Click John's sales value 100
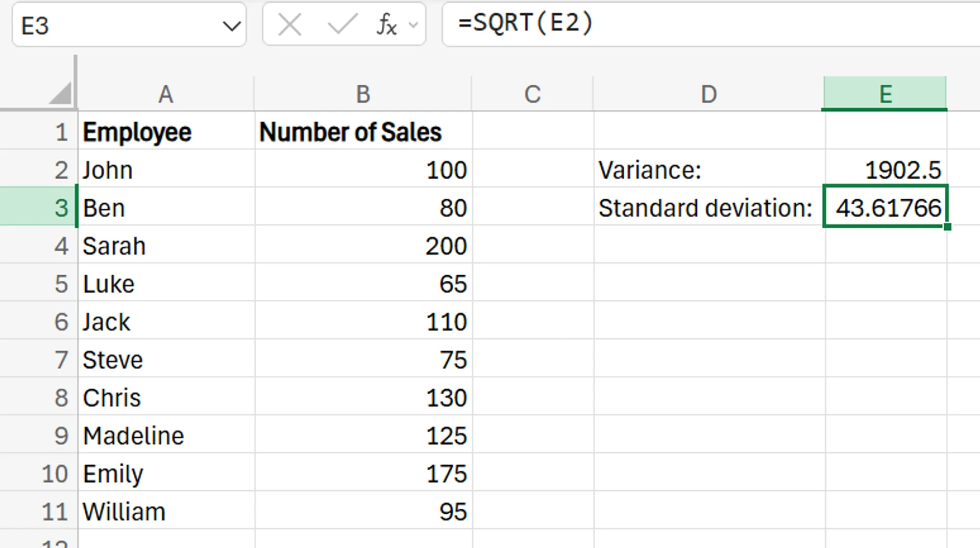 pyautogui.click(x=363, y=169)
